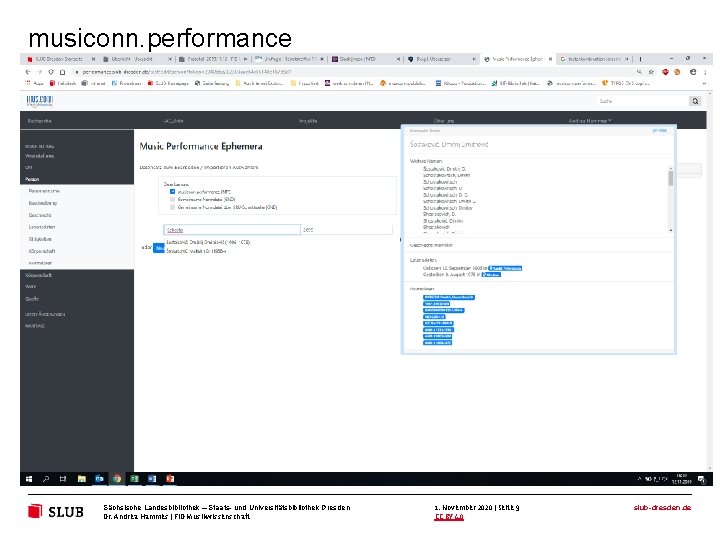
Task: Select Personenname in the Person submenu
Action: click(44, 191)
